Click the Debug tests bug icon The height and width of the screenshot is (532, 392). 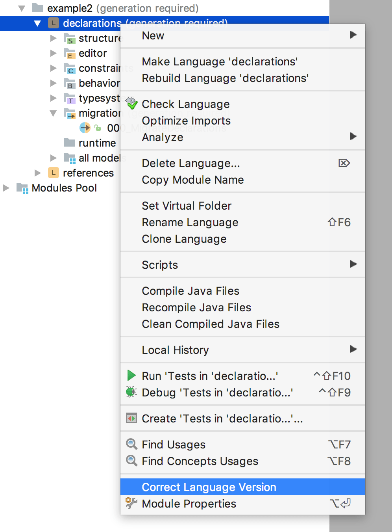pos(131,392)
